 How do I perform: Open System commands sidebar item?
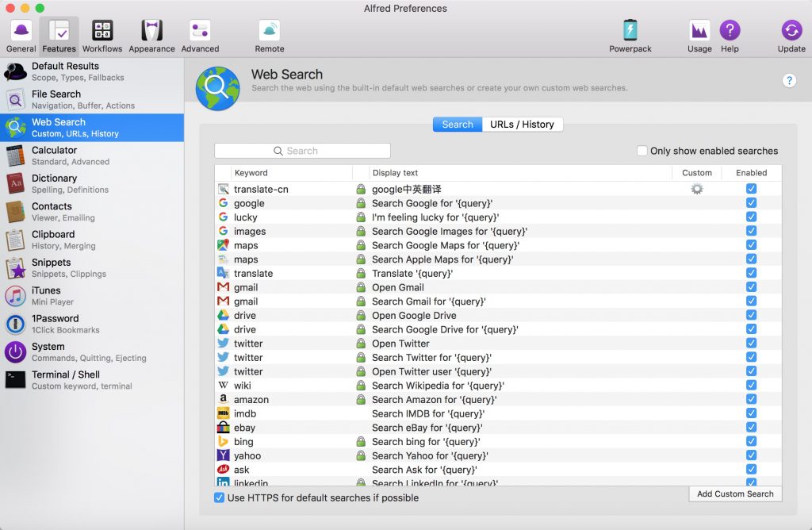click(x=92, y=351)
